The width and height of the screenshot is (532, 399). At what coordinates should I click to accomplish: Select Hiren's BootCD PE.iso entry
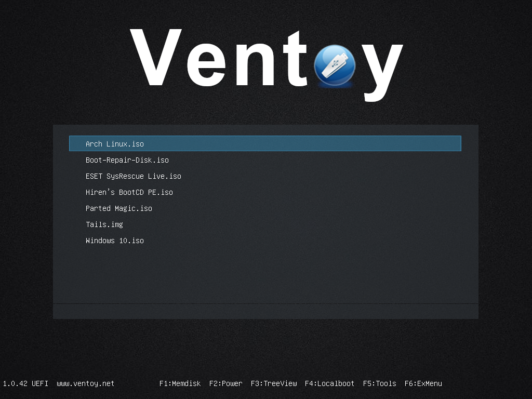pos(129,192)
